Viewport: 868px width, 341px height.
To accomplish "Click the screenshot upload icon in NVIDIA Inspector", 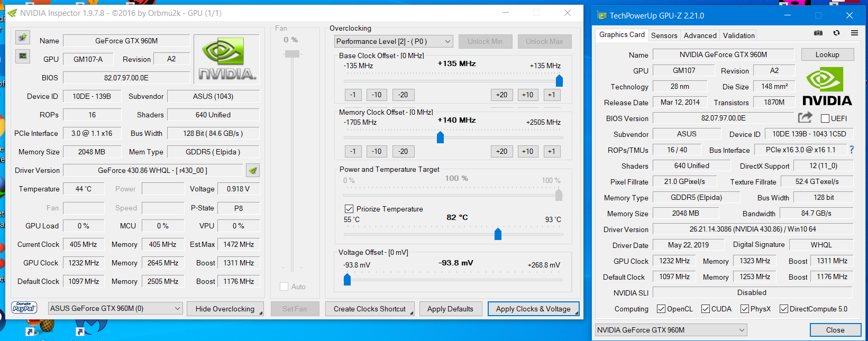I will coord(22,37).
